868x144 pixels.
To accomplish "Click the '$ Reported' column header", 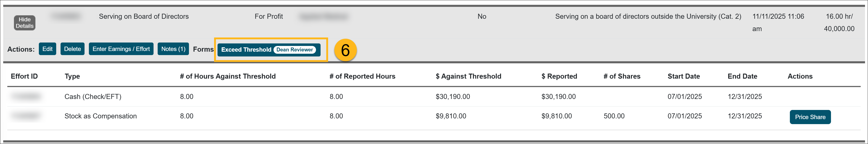I will (x=559, y=76).
